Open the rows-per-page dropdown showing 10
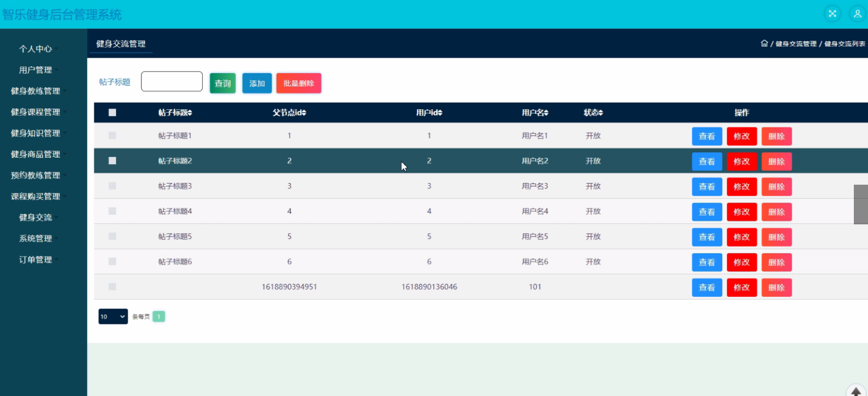 click(113, 317)
